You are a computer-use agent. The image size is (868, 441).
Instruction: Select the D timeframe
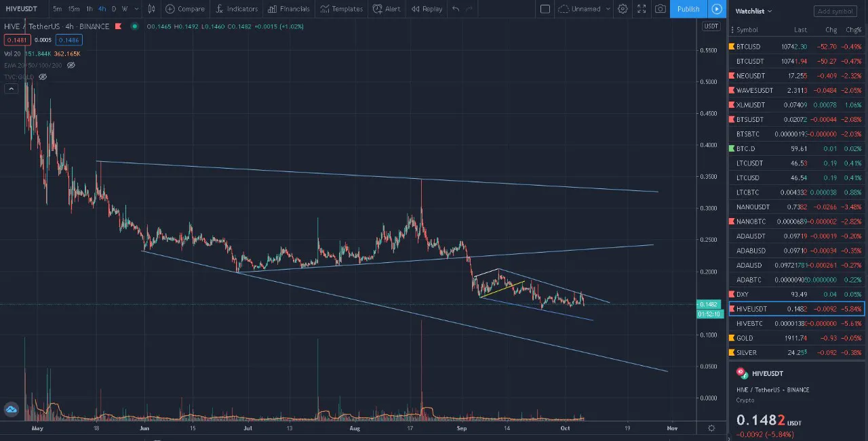114,9
